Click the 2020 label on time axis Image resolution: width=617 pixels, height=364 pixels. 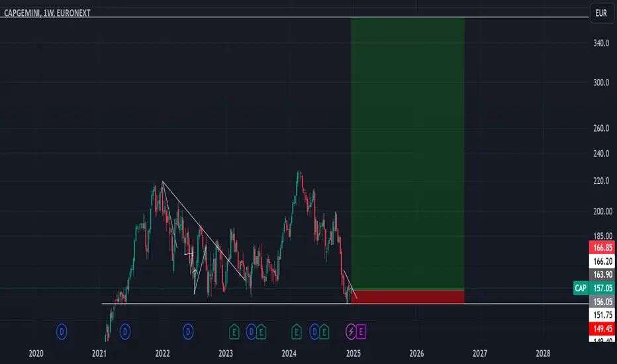pyautogui.click(x=36, y=353)
